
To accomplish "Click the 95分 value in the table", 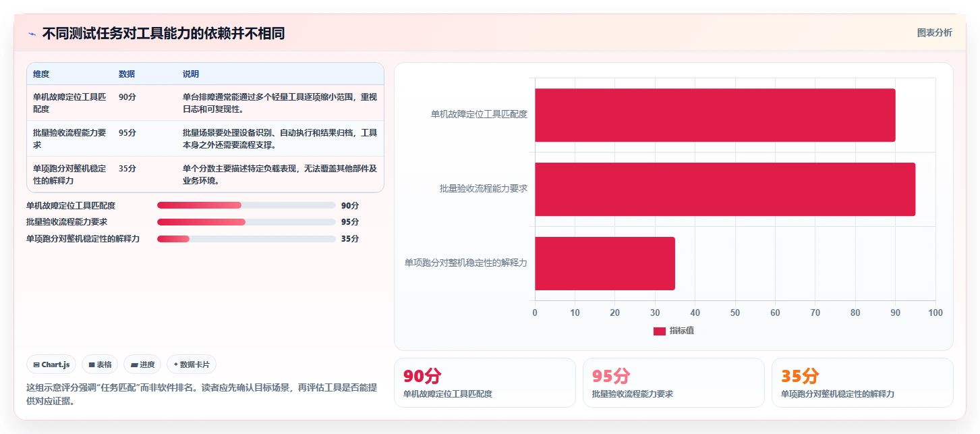I will pos(127,133).
